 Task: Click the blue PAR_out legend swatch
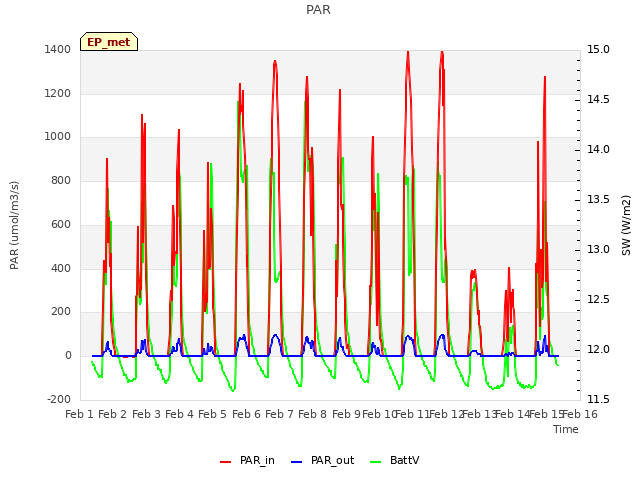[297, 462]
